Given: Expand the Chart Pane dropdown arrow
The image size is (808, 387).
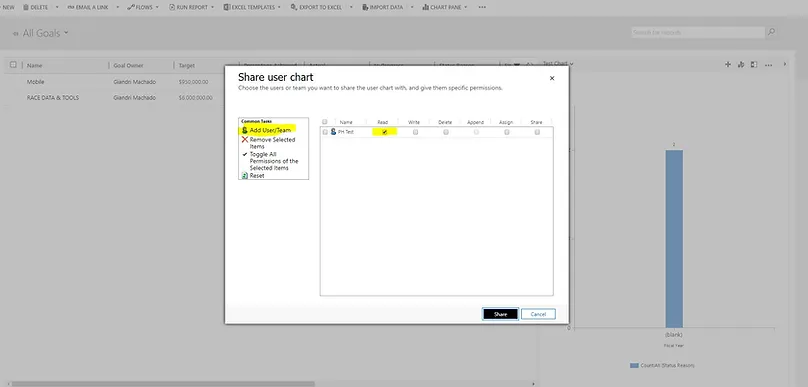Looking at the screenshot, I should (x=466, y=7).
